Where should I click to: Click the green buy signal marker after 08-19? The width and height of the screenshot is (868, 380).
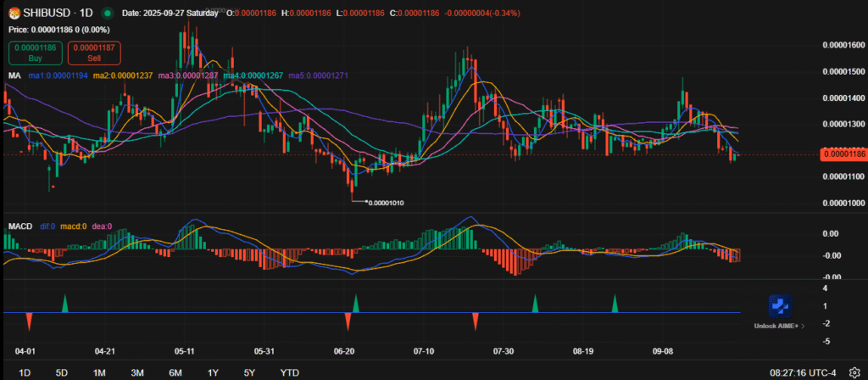click(x=615, y=304)
